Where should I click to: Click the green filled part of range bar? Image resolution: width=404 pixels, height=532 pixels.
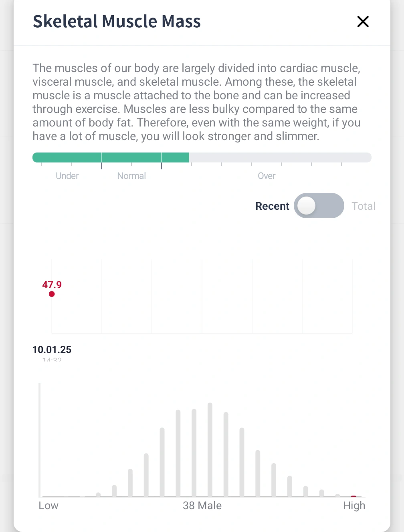pos(111,157)
